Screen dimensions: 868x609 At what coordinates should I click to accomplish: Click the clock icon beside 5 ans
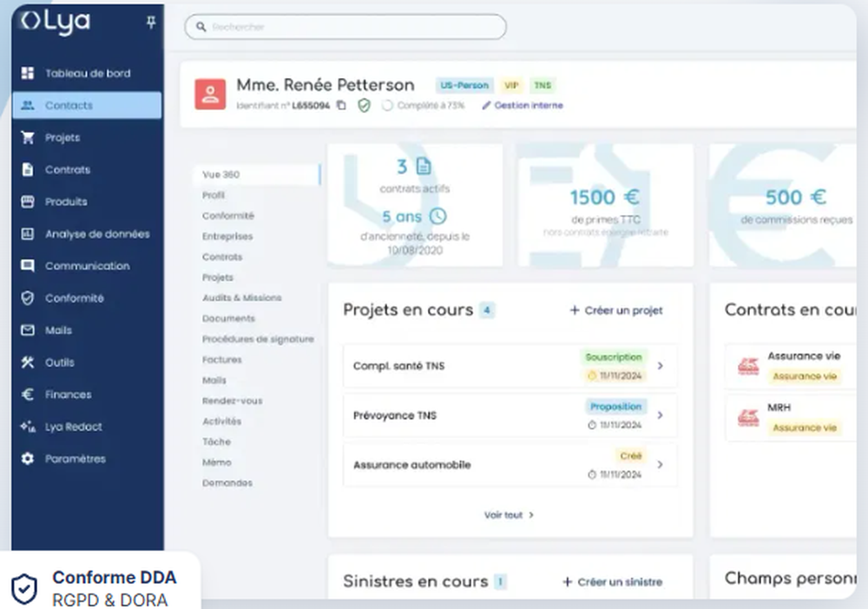437,216
